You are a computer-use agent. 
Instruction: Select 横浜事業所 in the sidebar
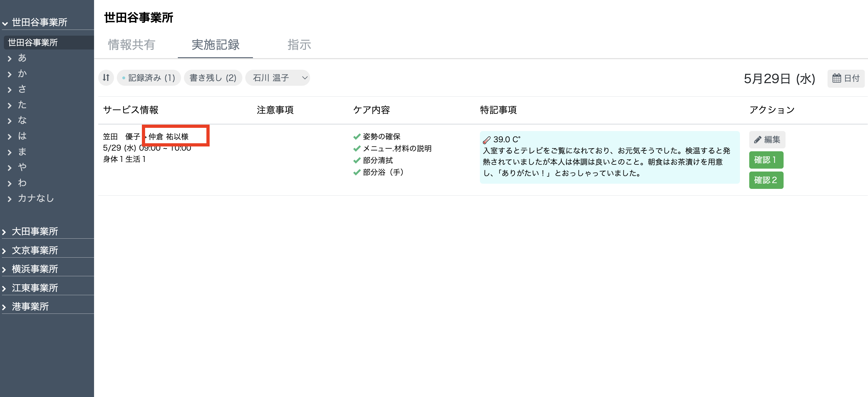[x=35, y=269]
